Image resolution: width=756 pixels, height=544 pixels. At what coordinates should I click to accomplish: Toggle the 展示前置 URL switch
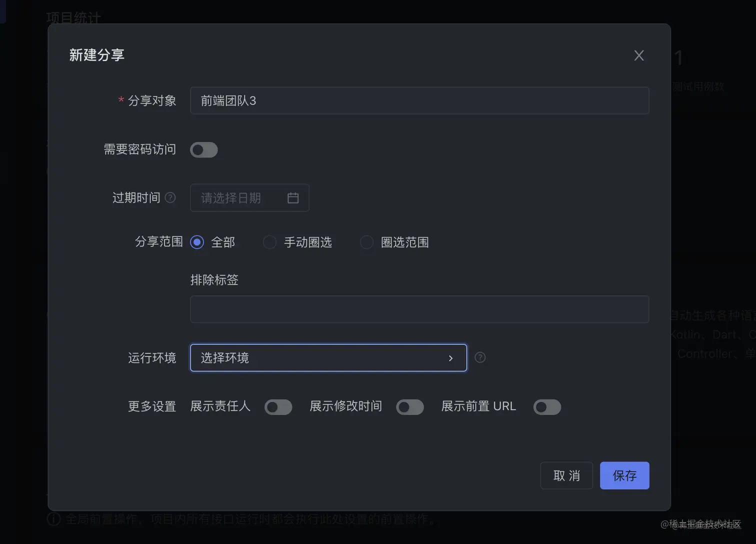tap(547, 407)
